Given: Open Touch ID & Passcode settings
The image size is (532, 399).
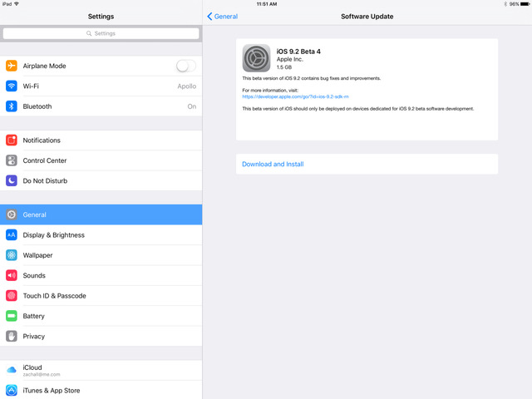Looking at the screenshot, I should tap(101, 296).
